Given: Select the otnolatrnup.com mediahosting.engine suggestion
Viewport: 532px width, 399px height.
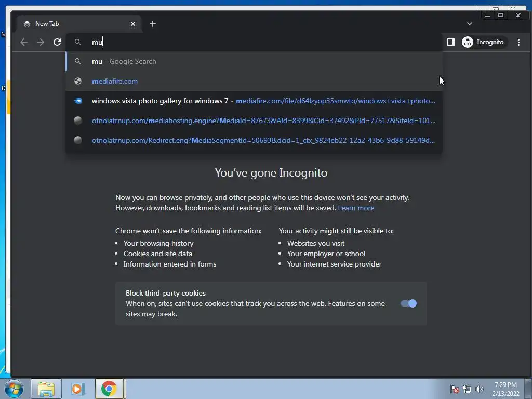Looking at the screenshot, I should (x=254, y=121).
